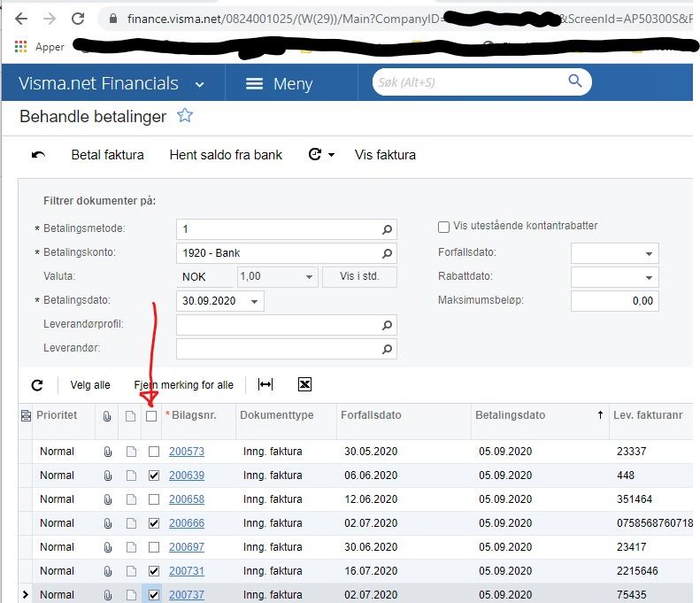Open the Meny main menu
700x603 pixels.
[x=280, y=84]
